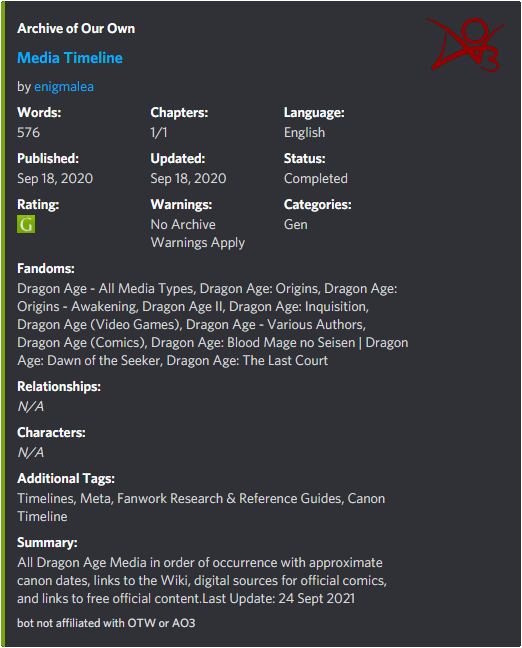Click the green embed color bar
522x648 pixels.
[x=3, y=324]
